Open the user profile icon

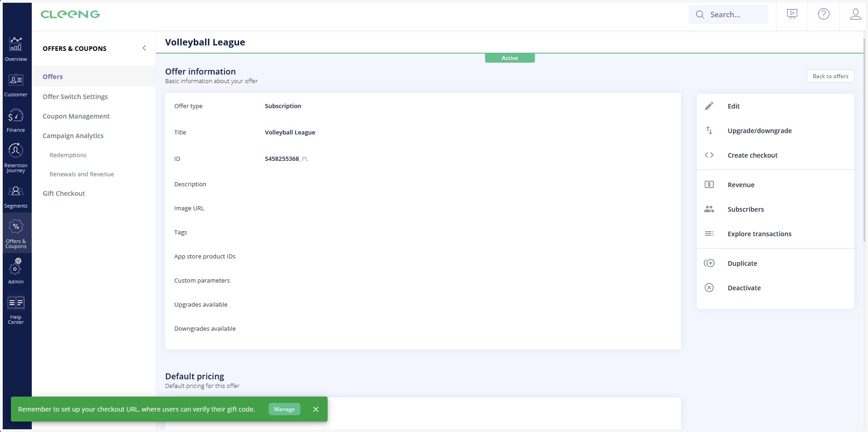click(856, 14)
